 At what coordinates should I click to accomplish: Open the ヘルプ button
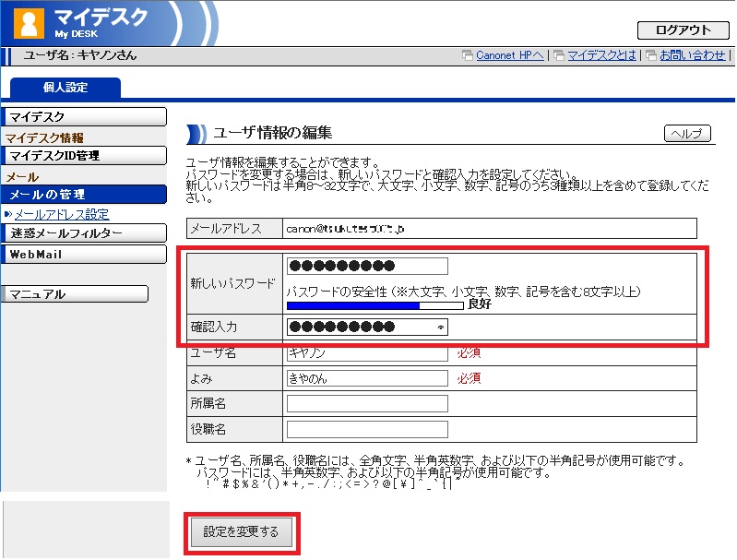[x=688, y=134]
